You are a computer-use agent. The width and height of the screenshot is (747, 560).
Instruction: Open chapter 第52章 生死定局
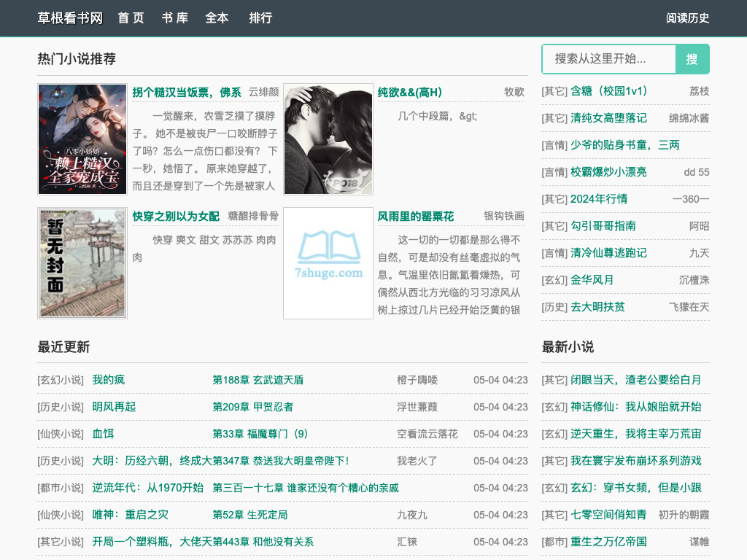pyautogui.click(x=250, y=515)
